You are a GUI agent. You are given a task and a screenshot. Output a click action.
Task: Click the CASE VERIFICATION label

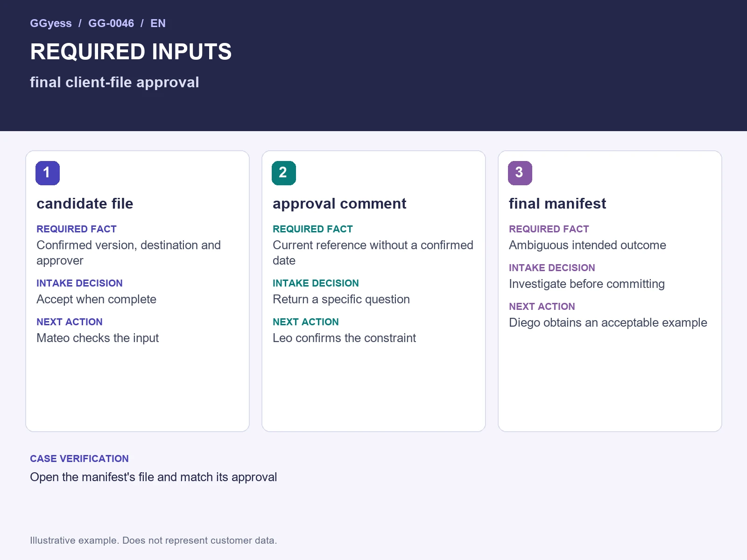pos(79,459)
